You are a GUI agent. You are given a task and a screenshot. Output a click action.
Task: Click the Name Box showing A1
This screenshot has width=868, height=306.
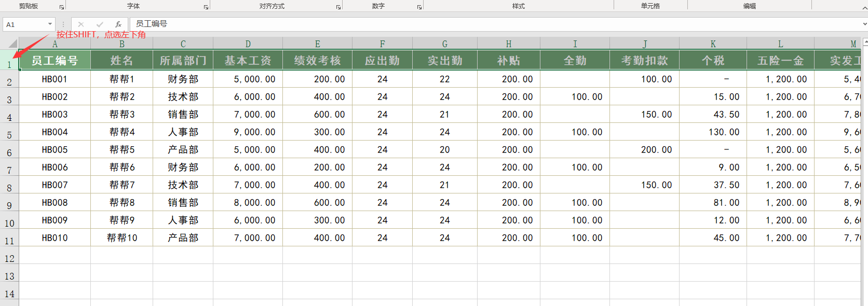coord(25,24)
